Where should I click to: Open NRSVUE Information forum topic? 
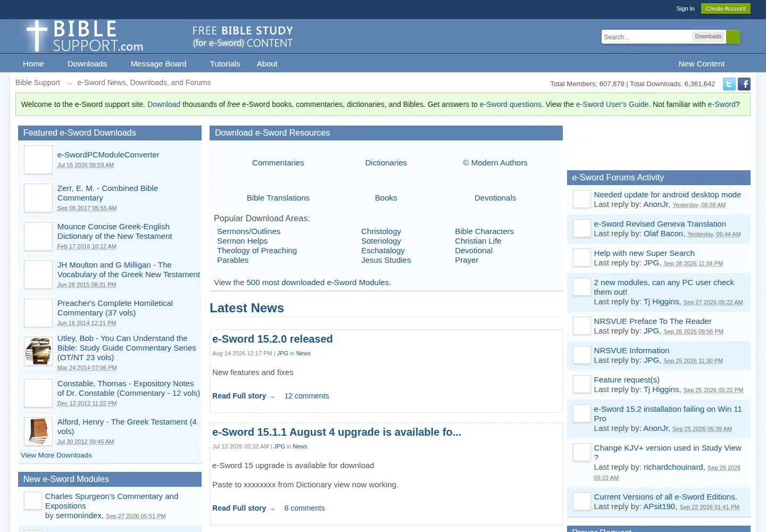pyautogui.click(x=631, y=351)
